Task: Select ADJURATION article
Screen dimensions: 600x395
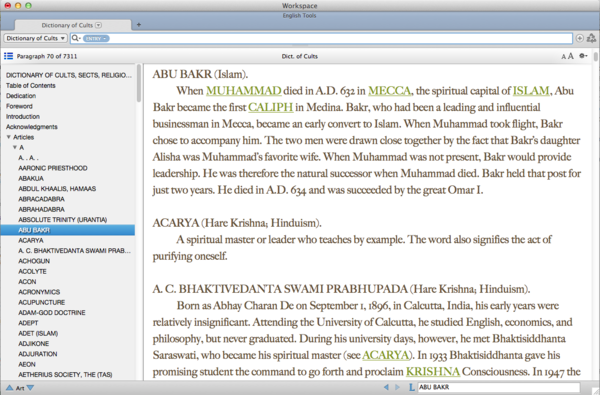Action: pos(38,354)
